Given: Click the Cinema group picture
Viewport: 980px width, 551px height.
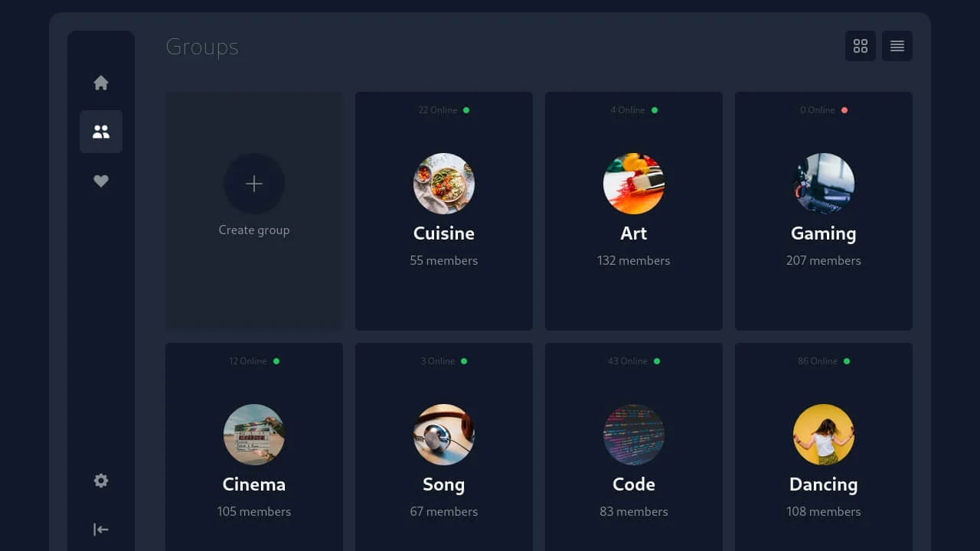Looking at the screenshot, I should [254, 435].
